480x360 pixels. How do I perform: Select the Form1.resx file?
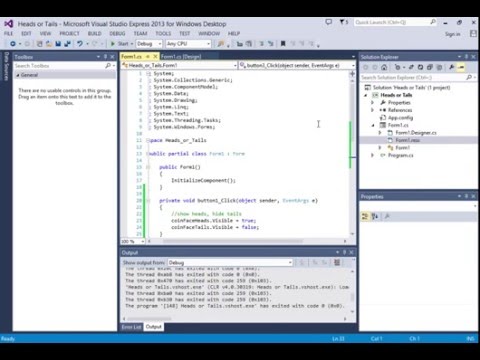pos(407,140)
